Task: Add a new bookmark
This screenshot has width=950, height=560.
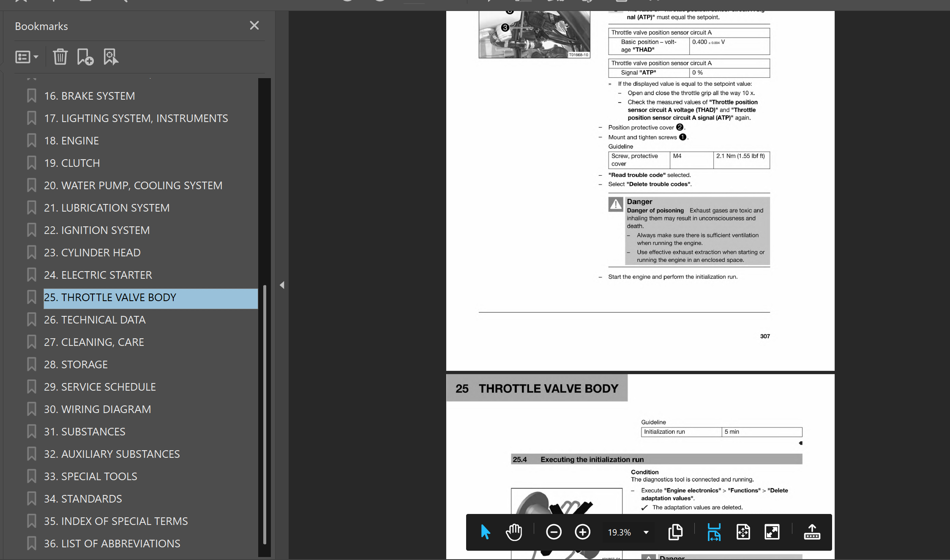Action: pyautogui.click(x=85, y=57)
